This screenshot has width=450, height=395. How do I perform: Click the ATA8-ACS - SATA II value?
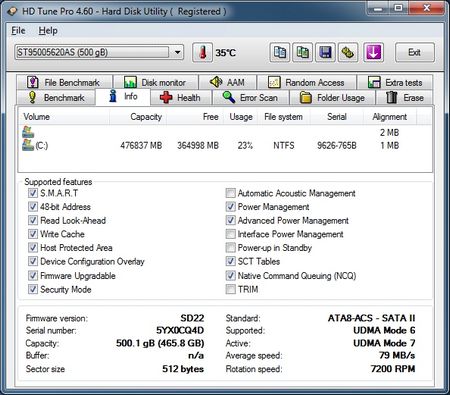point(372,318)
